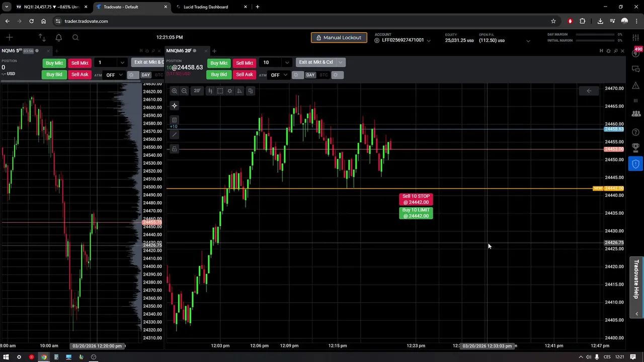
Task: Click the Sell 10 STOP order label
Action: 416,199
